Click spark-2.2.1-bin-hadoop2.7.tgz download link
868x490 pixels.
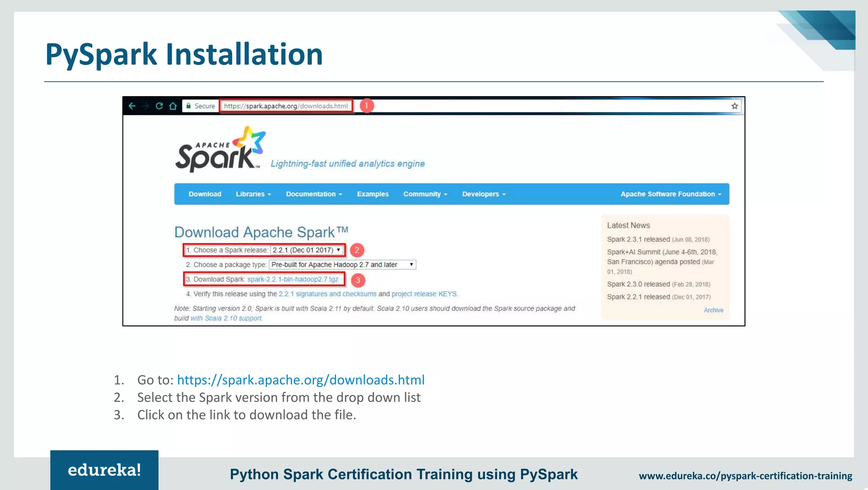293,279
